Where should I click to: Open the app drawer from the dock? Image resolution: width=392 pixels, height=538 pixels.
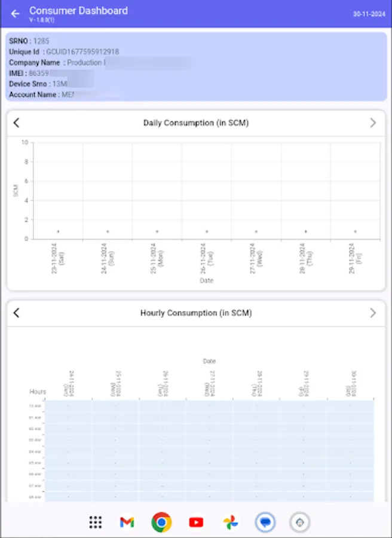coord(94,522)
